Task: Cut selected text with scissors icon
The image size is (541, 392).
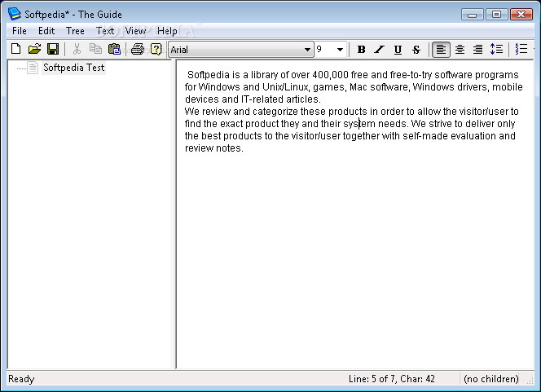Action: click(77, 49)
